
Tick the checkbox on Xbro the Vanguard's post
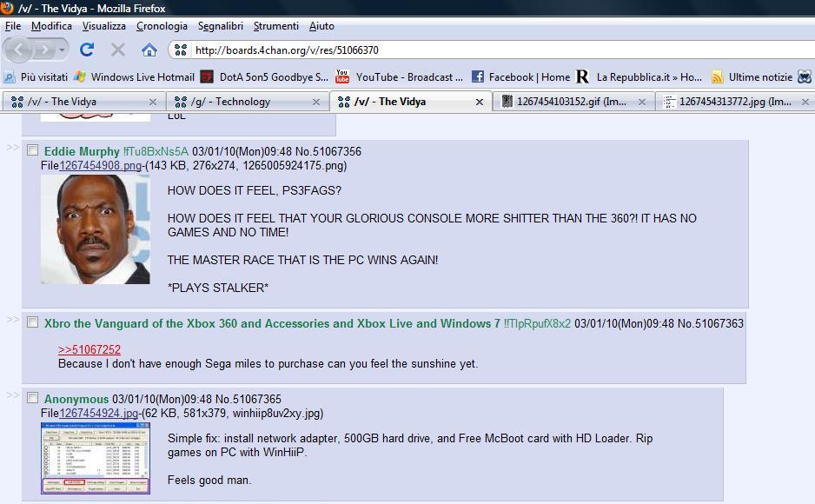[x=33, y=322]
